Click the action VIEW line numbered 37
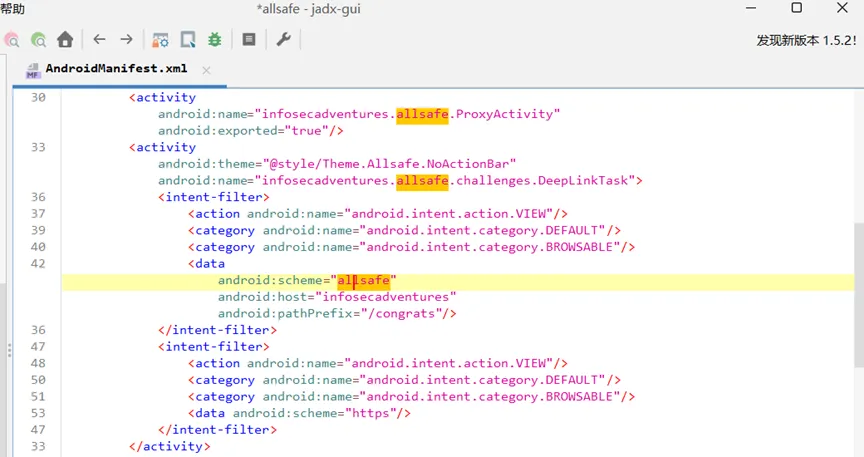 [377, 213]
